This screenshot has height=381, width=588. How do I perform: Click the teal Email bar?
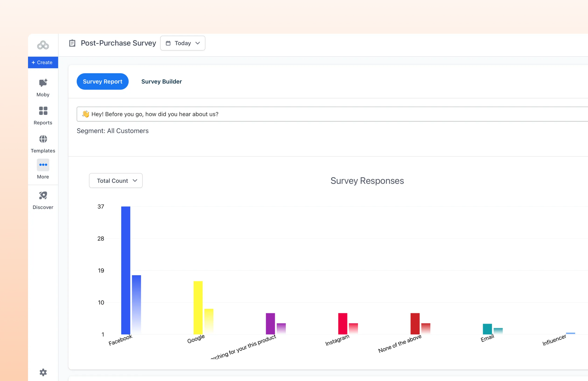click(487, 329)
